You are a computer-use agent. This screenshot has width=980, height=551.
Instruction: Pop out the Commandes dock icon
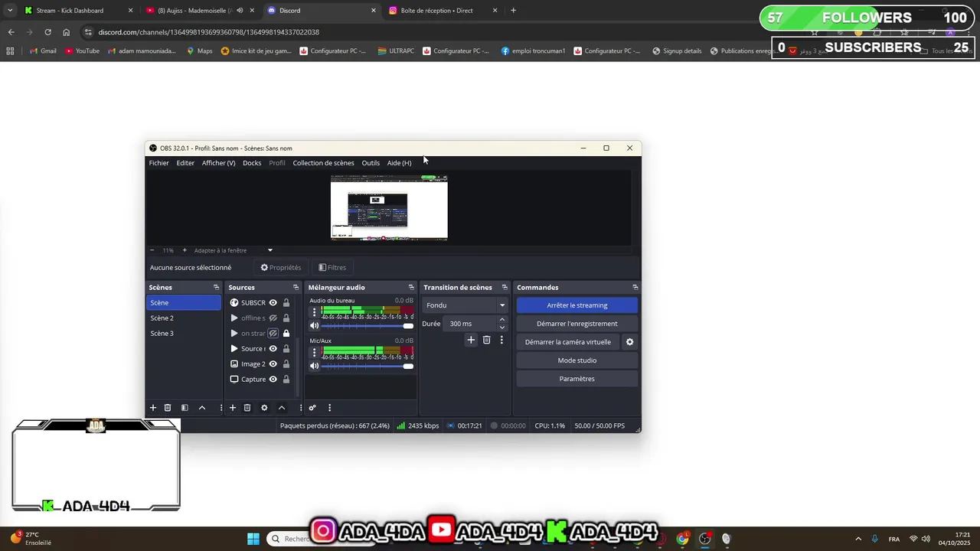[635, 288]
